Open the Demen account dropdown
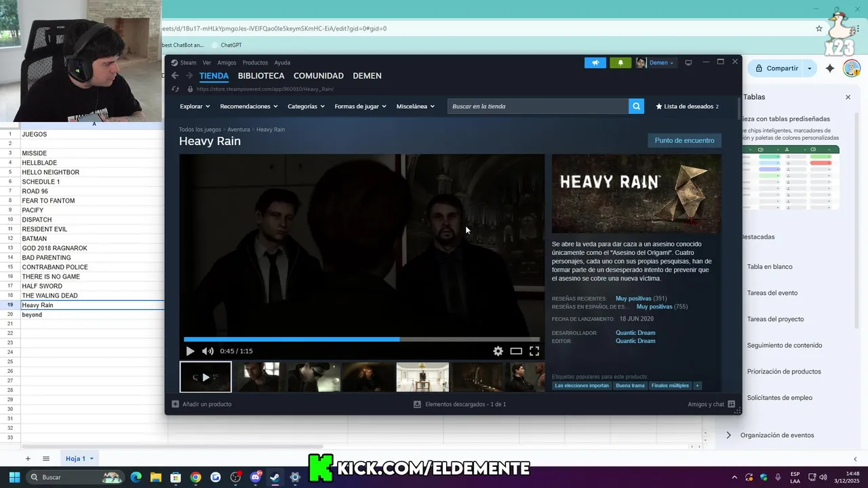The height and width of the screenshot is (488, 868). point(661,63)
